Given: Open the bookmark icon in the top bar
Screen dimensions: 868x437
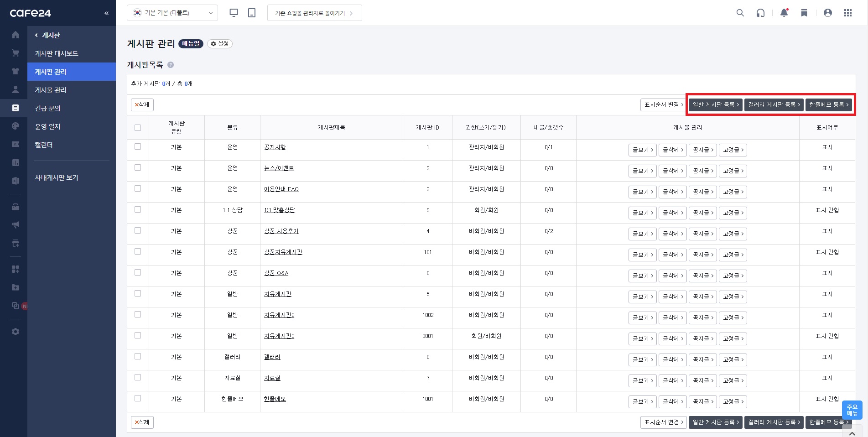Looking at the screenshot, I should coord(804,13).
